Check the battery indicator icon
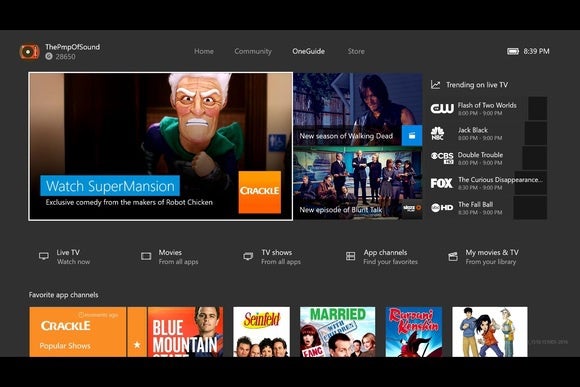Image resolution: width=580 pixels, height=387 pixels. [513, 51]
